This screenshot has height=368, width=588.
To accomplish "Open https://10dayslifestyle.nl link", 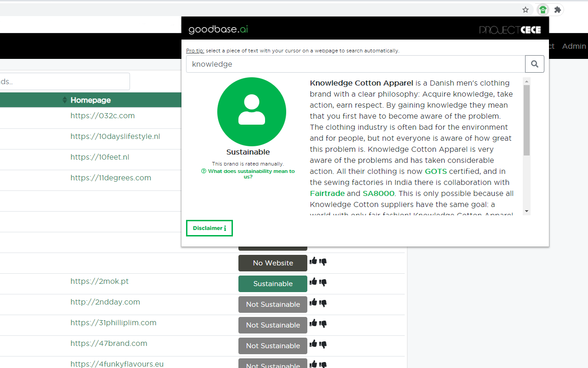I will [x=115, y=136].
